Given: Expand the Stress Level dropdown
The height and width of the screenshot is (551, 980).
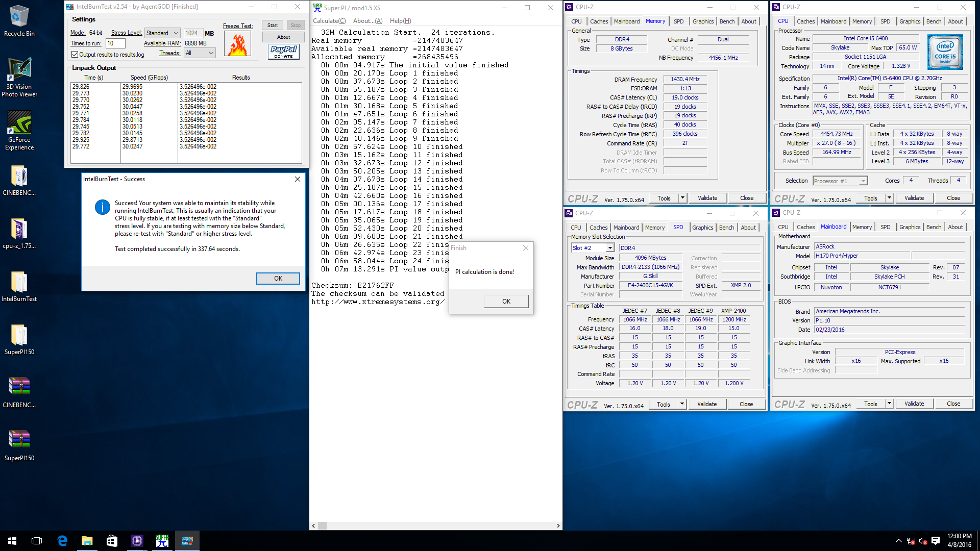Looking at the screenshot, I should (162, 33).
